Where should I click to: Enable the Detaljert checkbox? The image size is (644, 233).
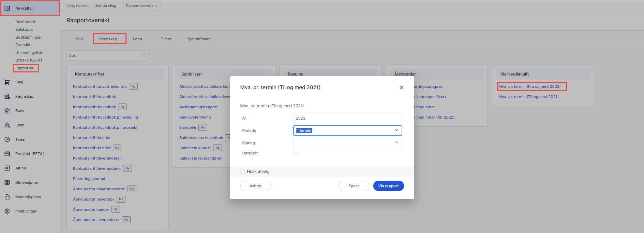pyautogui.click(x=296, y=153)
